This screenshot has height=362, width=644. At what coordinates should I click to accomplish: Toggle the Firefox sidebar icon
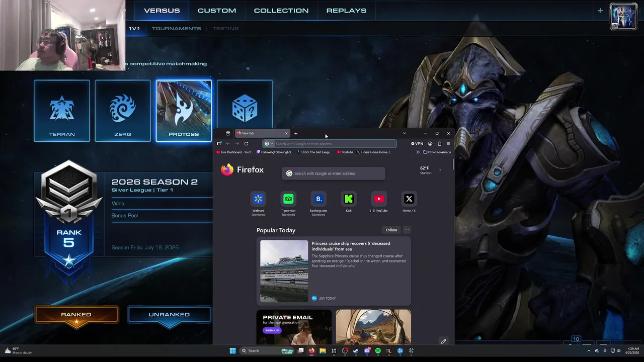[x=219, y=144]
